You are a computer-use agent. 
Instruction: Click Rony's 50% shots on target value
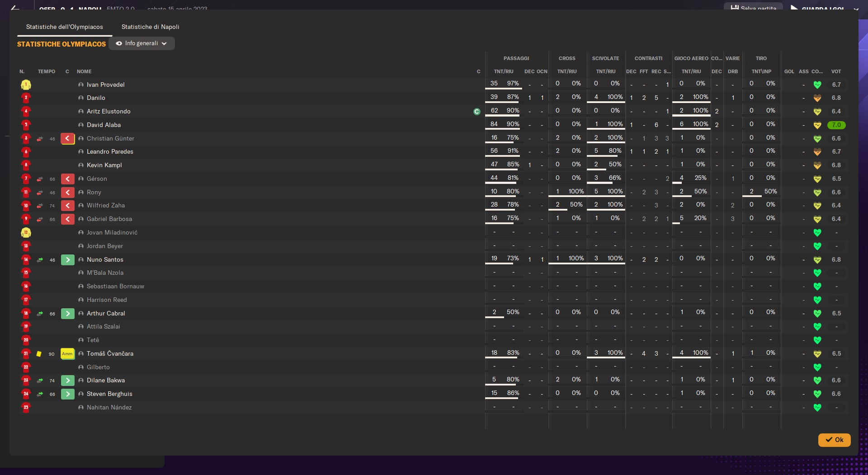pos(770,191)
